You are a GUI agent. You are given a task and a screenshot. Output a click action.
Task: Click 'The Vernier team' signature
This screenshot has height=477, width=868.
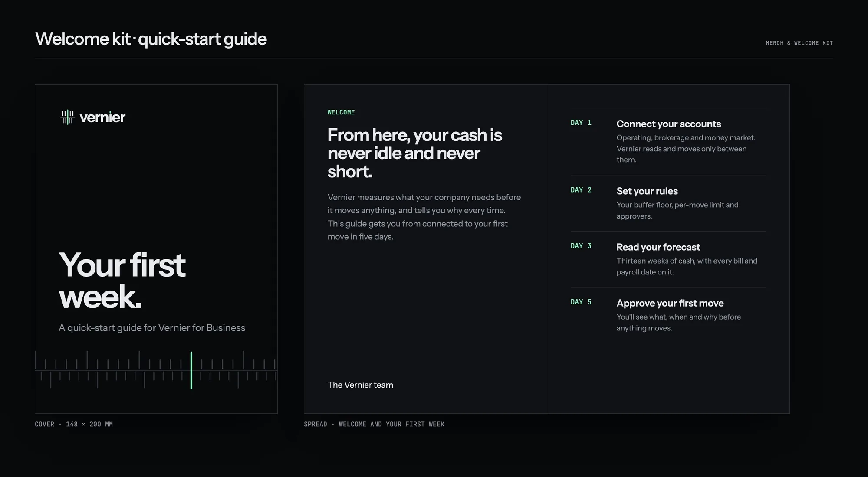[360, 385]
